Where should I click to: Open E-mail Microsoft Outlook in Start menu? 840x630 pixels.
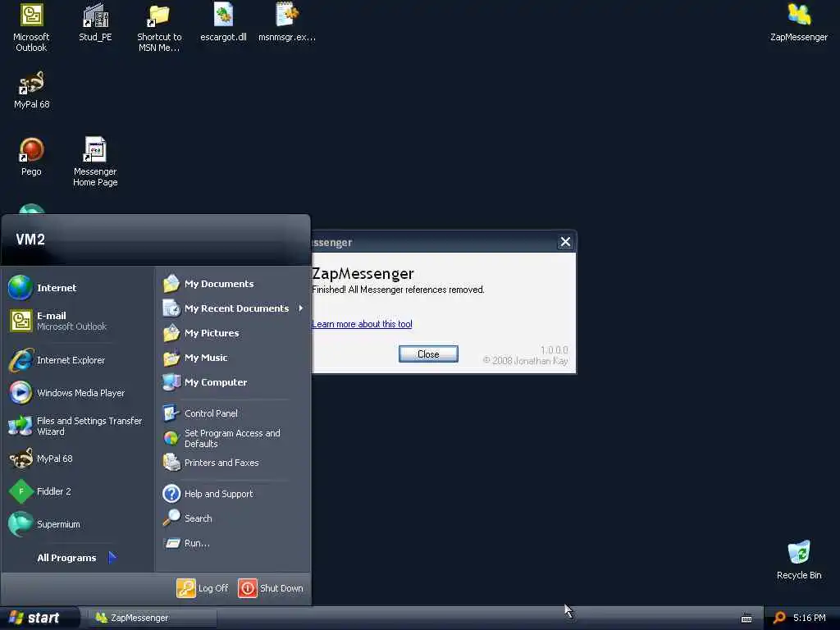(x=78, y=321)
